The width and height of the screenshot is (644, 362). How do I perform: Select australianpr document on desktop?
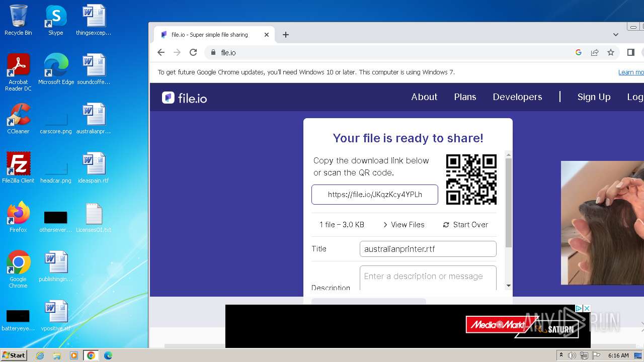[x=94, y=119]
